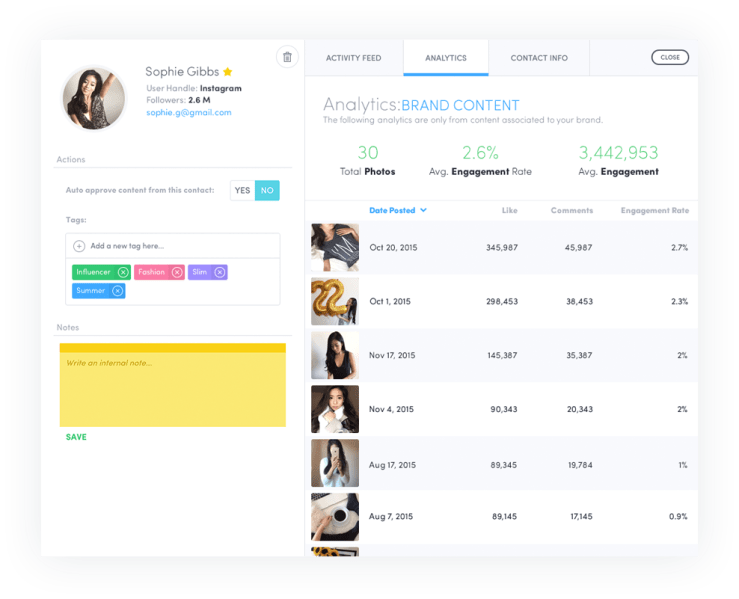739x599 pixels.
Task: Remove the Influencer tag
Action: click(123, 272)
